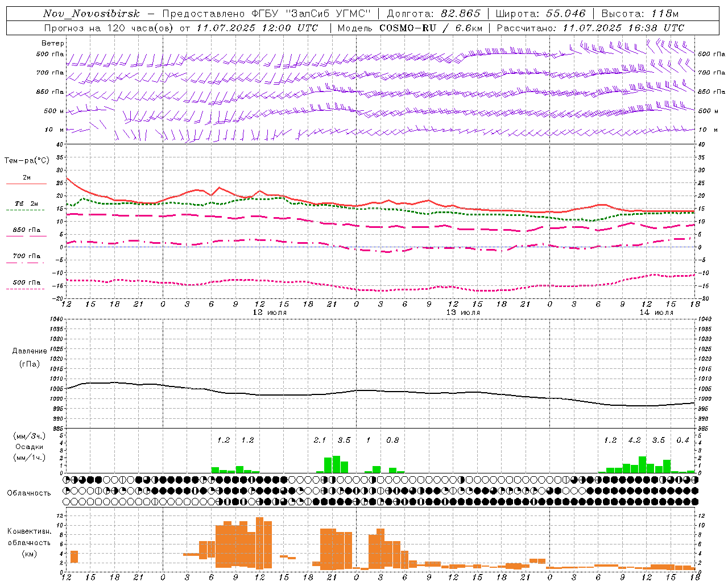This screenshot has width=728, height=582.
Task: Click the Конвективн. panel label
Action: pyautogui.click(x=30, y=531)
